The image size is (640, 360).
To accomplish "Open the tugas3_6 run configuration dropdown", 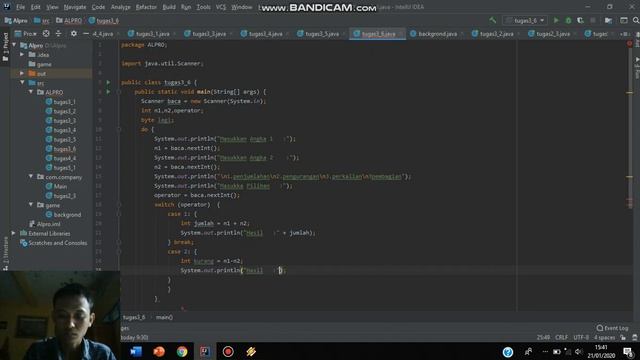I will [526, 20].
